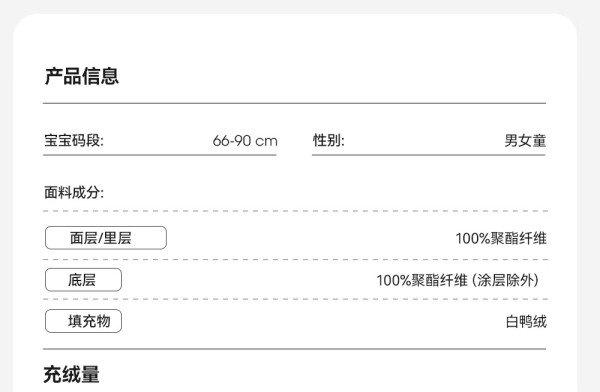The image size is (600, 392).
Task: Click the dashed divider between 底层 and 填充物
Action: [x=295, y=299]
